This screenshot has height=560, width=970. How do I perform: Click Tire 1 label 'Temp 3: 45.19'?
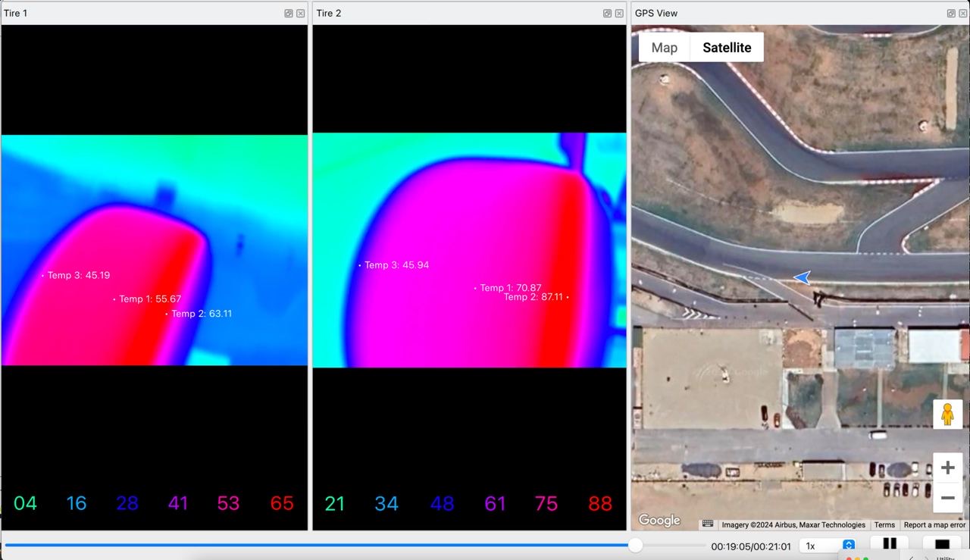78,275
